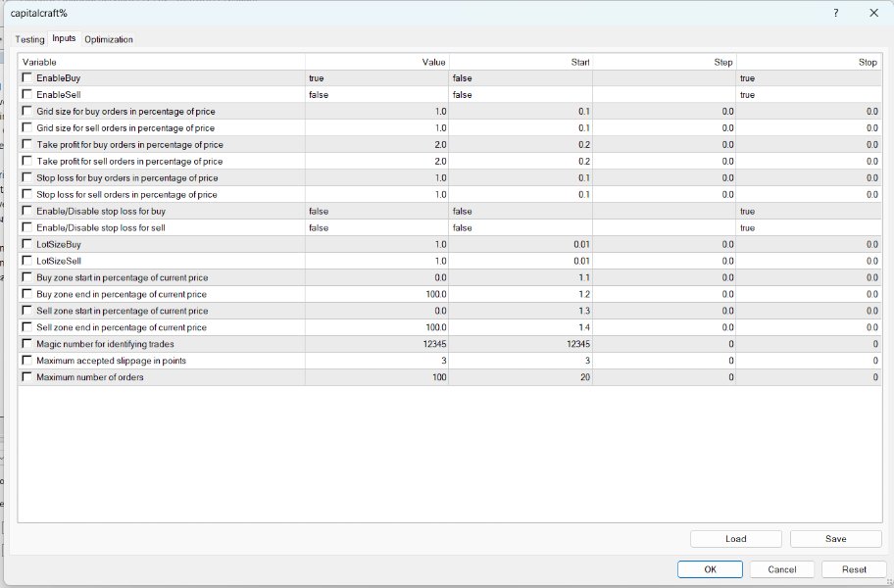Select the Buy zone end Value 100.0
Viewport: 894px width, 588px height.
pyautogui.click(x=376, y=294)
